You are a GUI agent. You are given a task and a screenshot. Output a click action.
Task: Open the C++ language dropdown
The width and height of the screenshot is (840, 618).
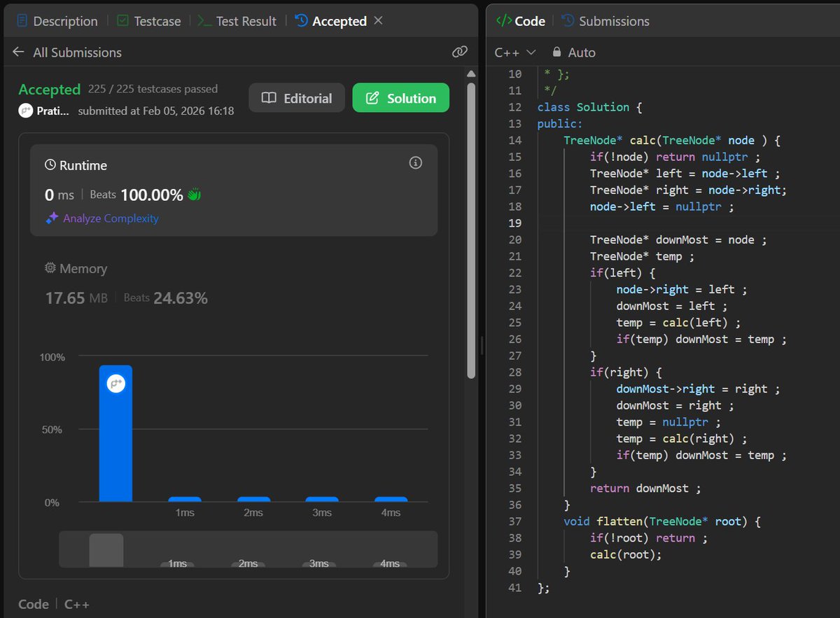(515, 52)
